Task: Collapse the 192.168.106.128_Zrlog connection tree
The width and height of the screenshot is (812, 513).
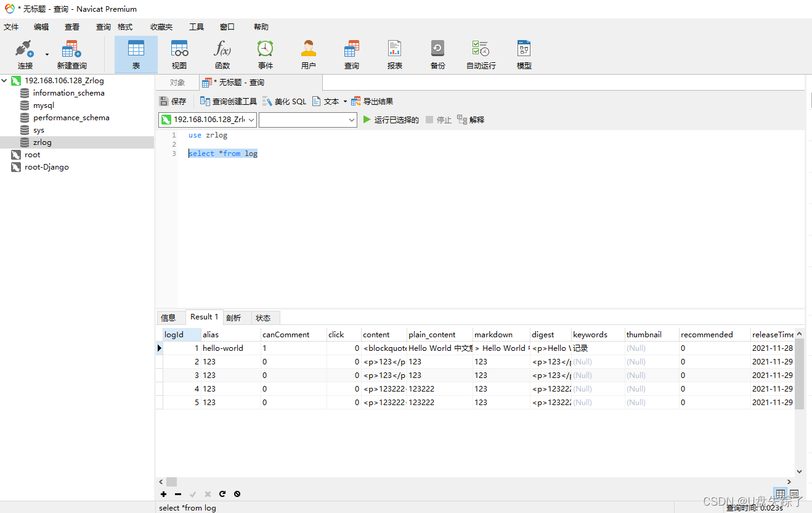Action: coord(4,80)
